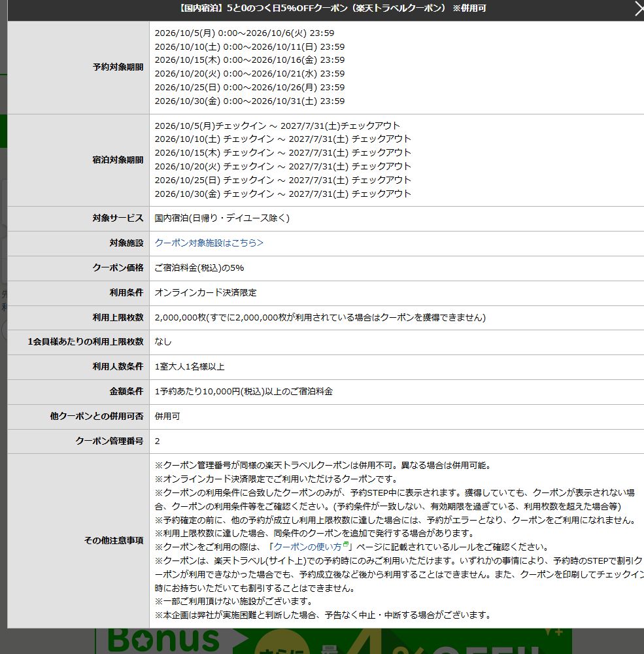Click booking period 2026/10/15(木) 0:00～2026/10/16(金) 23:59

(x=249, y=60)
